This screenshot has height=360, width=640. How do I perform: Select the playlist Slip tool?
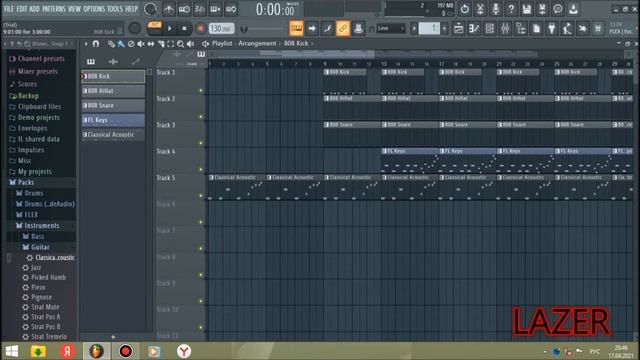click(x=151, y=44)
